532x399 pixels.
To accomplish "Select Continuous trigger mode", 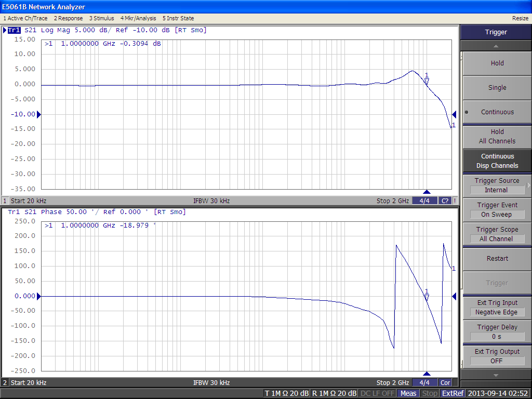I will [497, 112].
